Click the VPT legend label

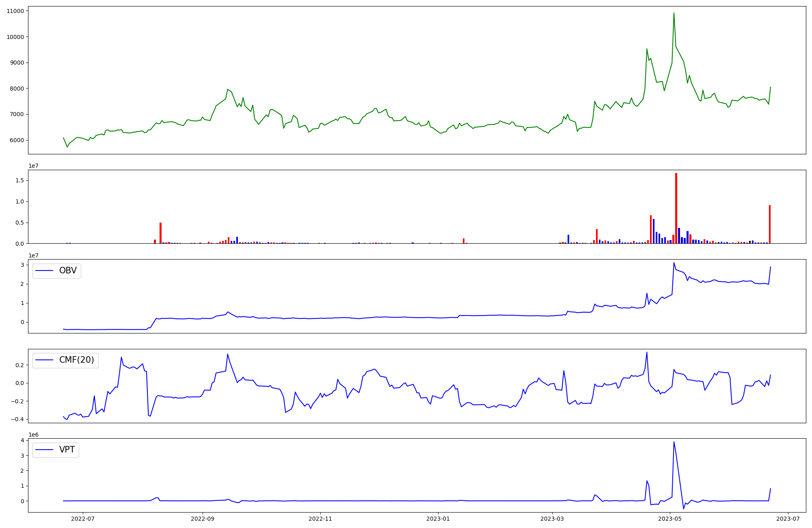coord(67,450)
